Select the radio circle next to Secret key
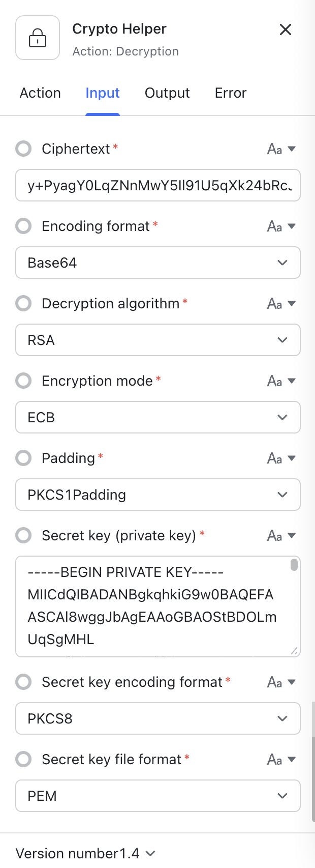This screenshot has width=315, height=868. pos(23,535)
